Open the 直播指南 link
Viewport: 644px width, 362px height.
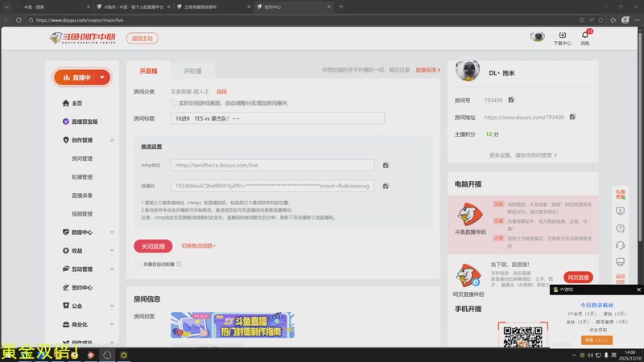(x=427, y=70)
